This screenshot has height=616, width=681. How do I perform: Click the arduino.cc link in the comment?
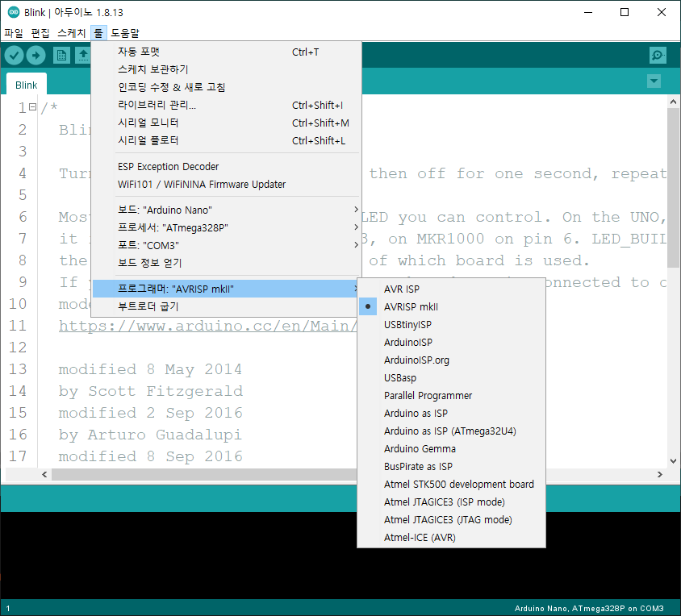[x=207, y=326]
